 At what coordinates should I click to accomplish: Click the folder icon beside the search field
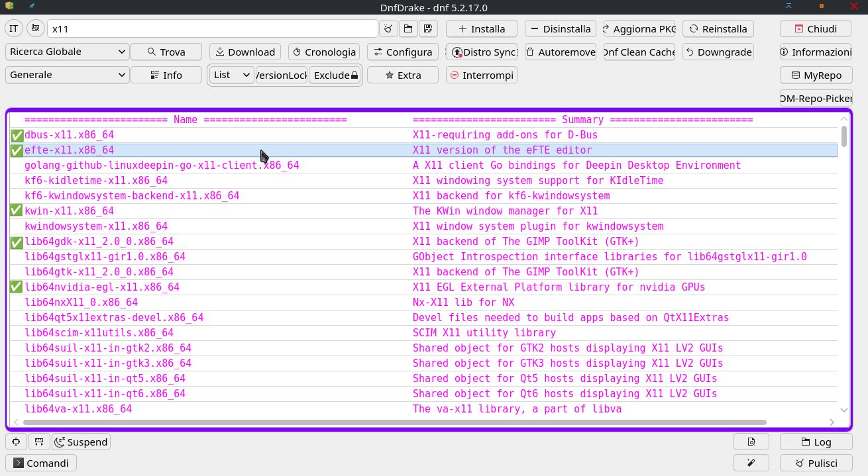pyautogui.click(x=408, y=28)
